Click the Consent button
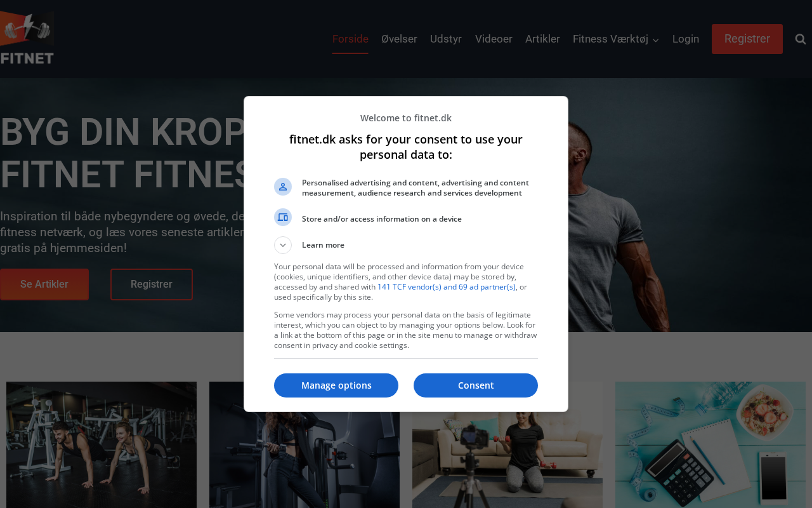Image resolution: width=812 pixels, height=508 pixels. pos(476,385)
